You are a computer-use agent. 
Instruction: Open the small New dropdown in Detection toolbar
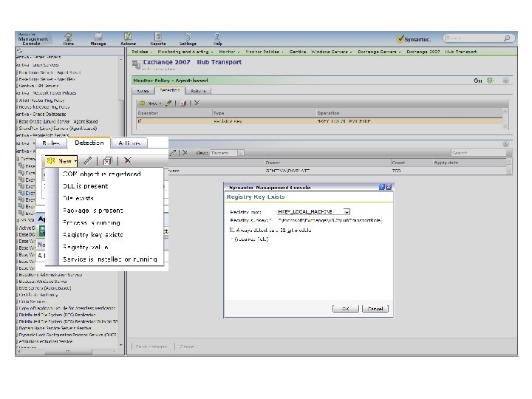[150, 103]
